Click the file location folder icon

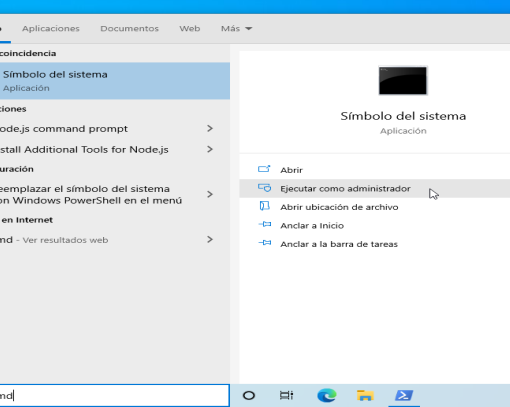[264, 206]
